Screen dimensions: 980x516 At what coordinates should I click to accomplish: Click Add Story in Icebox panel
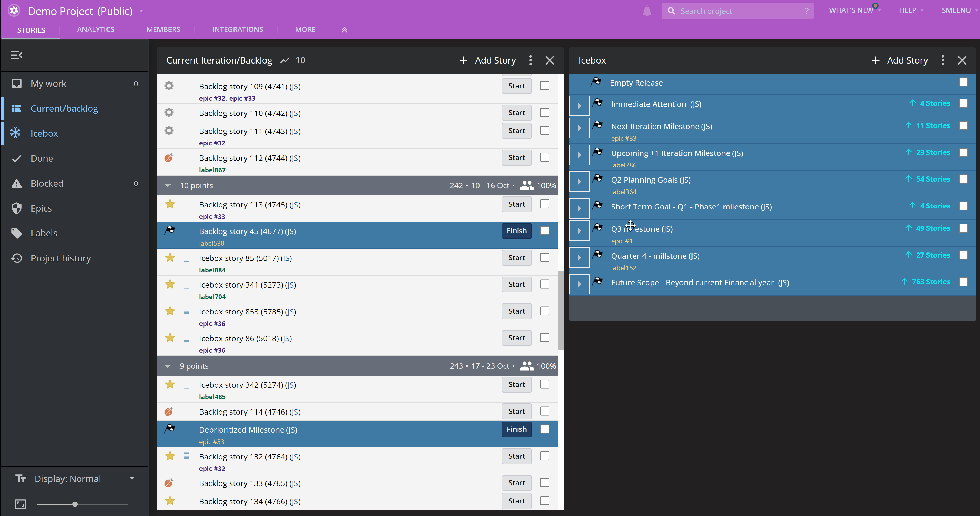coord(900,60)
